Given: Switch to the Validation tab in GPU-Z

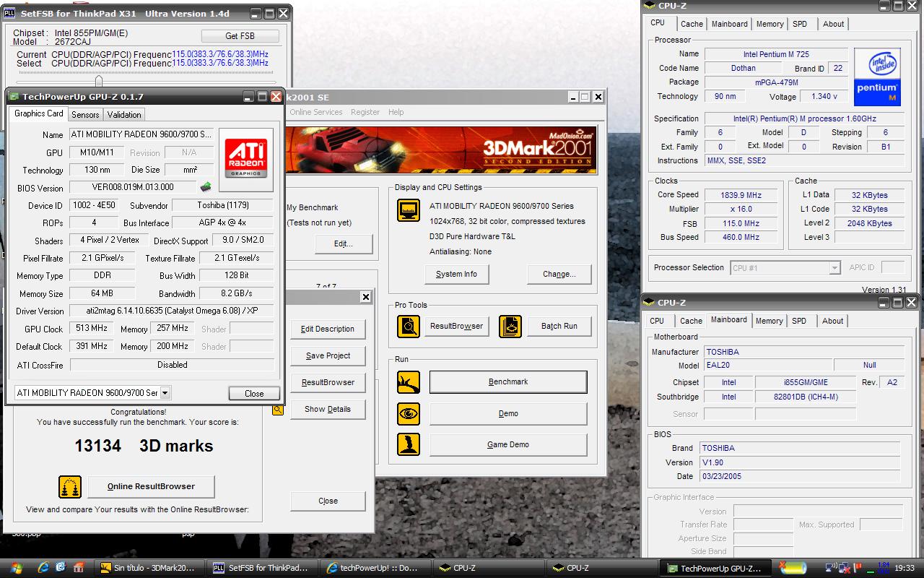Looking at the screenshot, I should point(124,115).
